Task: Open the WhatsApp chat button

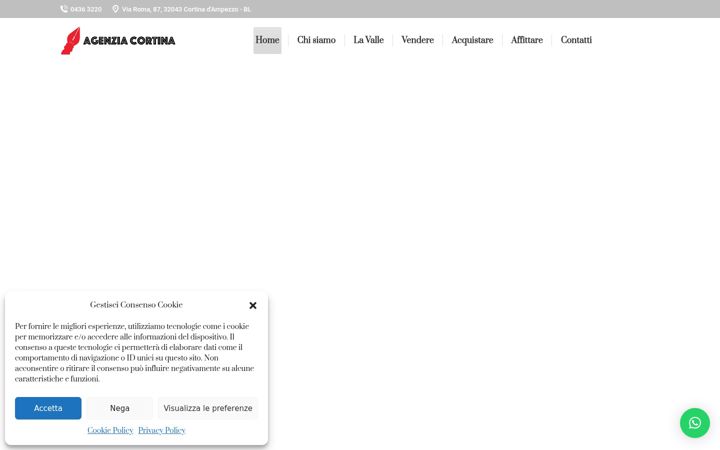Action: tap(695, 423)
